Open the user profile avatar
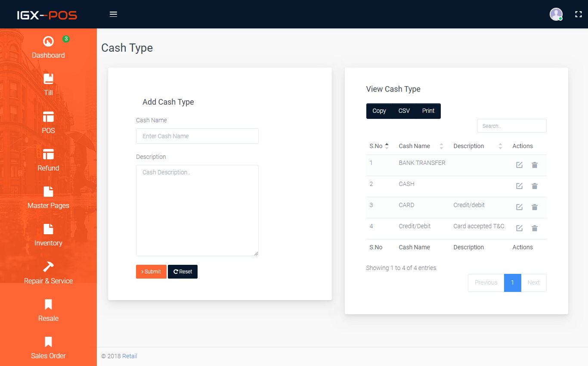588x366 pixels. (556, 14)
